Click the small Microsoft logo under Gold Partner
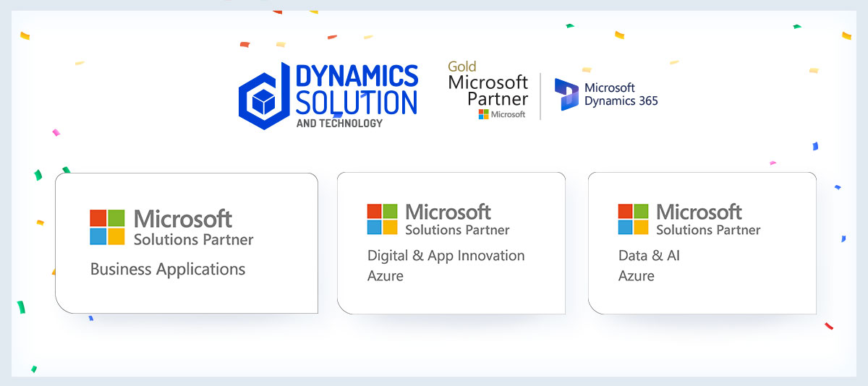 pos(502,114)
